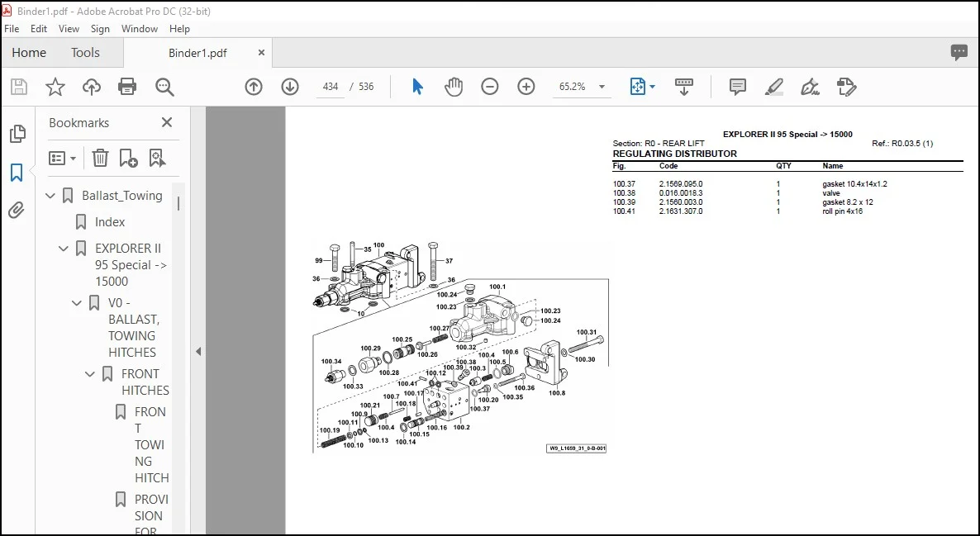Screen dimensions: 980x536
Task: Zoom in with the plus icon
Action: [526, 87]
